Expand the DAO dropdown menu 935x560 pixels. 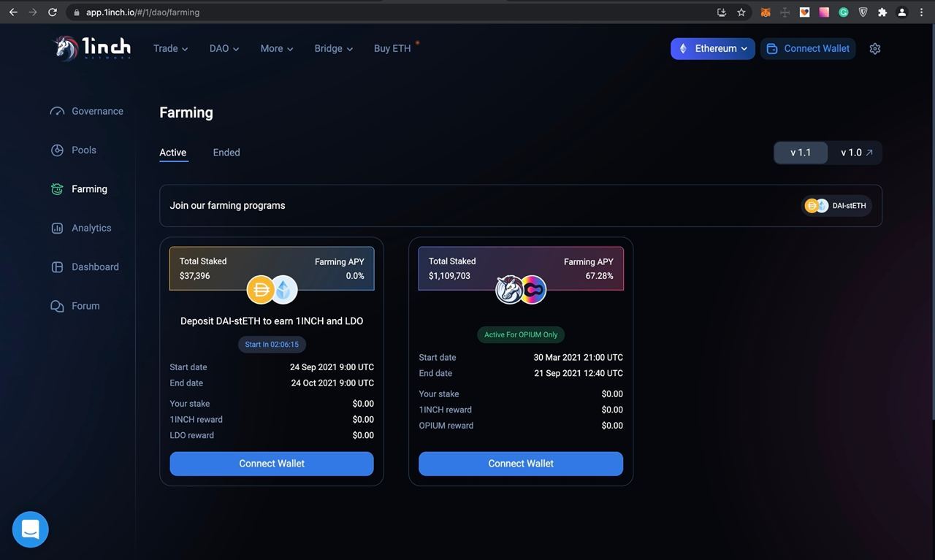pyautogui.click(x=224, y=48)
